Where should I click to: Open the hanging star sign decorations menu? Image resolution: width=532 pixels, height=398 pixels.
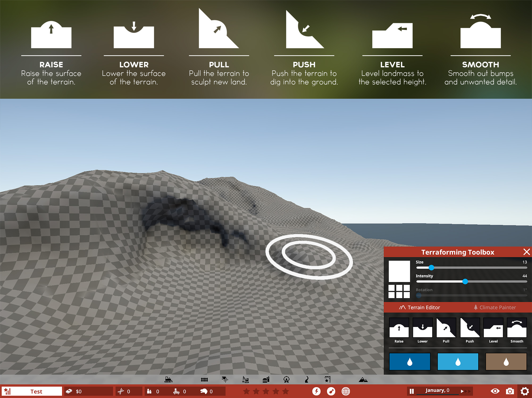click(327, 380)
